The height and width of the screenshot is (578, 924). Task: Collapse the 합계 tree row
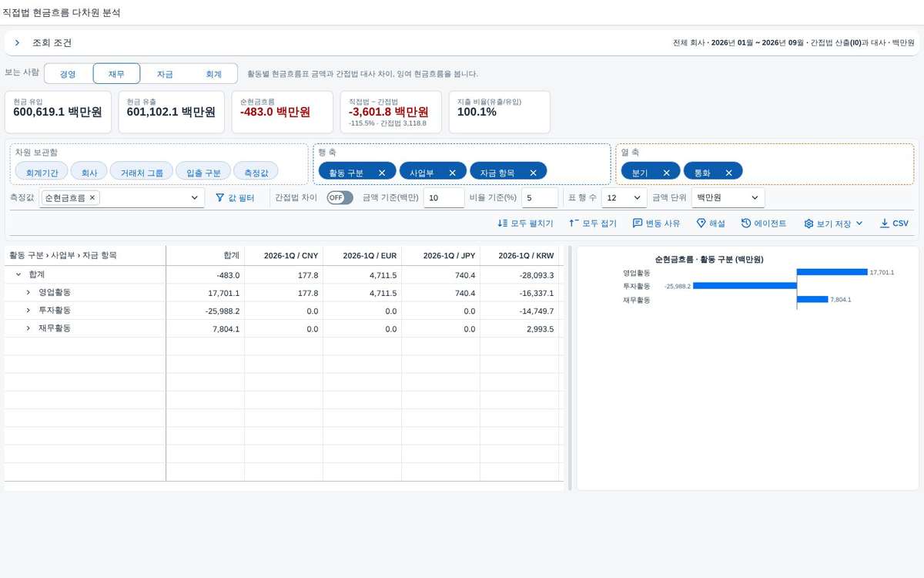click(18, 274)
